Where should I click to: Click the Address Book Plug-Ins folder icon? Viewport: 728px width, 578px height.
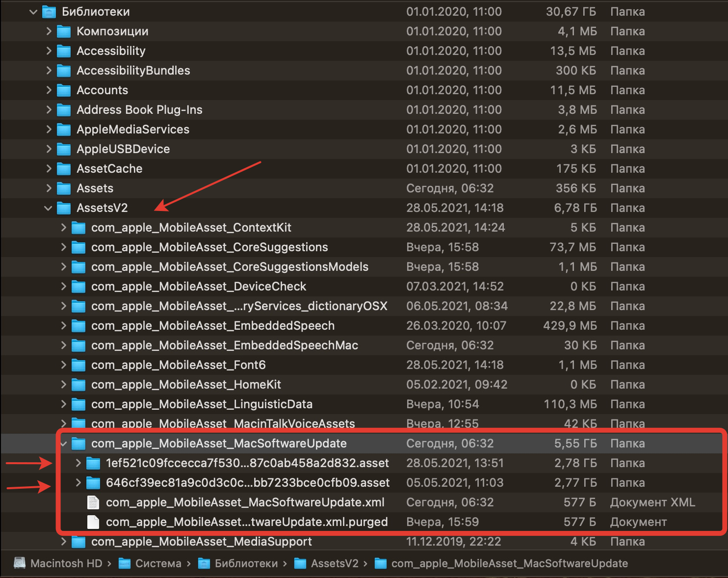64,110
